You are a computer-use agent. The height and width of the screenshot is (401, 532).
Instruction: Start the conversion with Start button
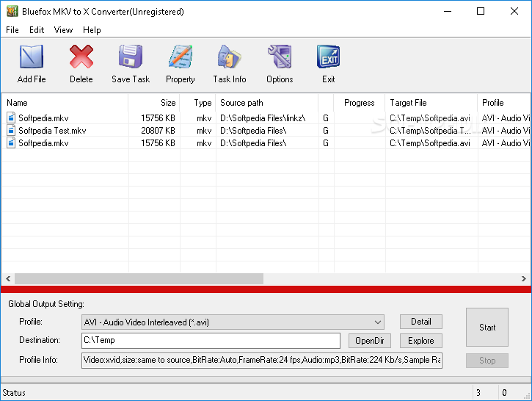point(487,328)
